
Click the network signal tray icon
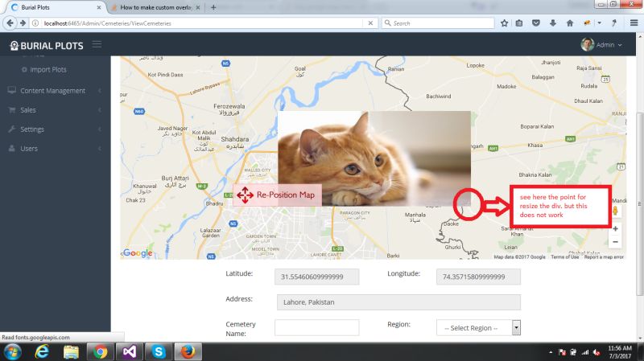[x=585, y=352]
